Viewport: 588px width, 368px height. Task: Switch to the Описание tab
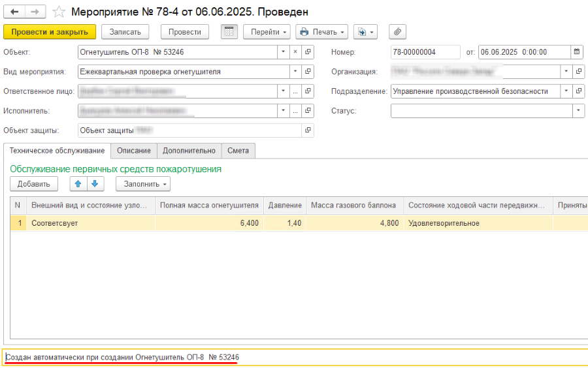(x=133, y=151)
